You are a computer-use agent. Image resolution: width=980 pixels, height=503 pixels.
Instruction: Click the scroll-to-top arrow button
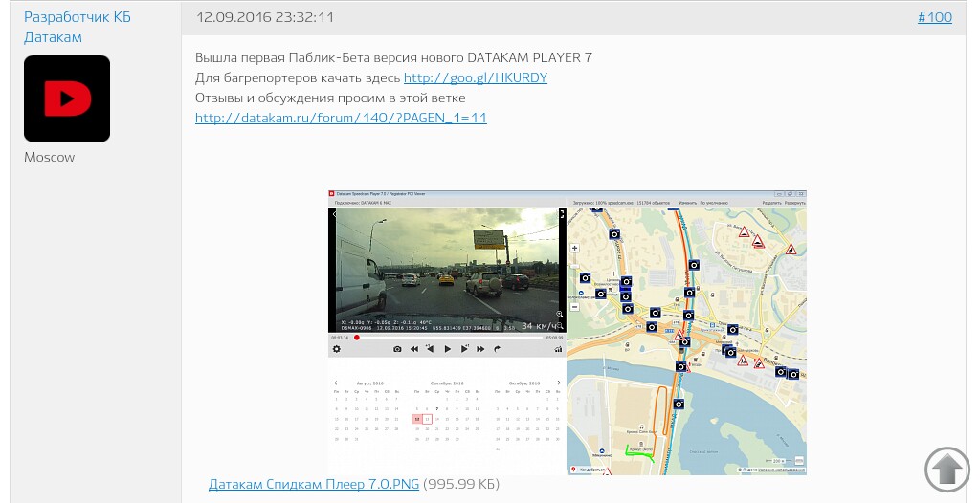[947, 469]
